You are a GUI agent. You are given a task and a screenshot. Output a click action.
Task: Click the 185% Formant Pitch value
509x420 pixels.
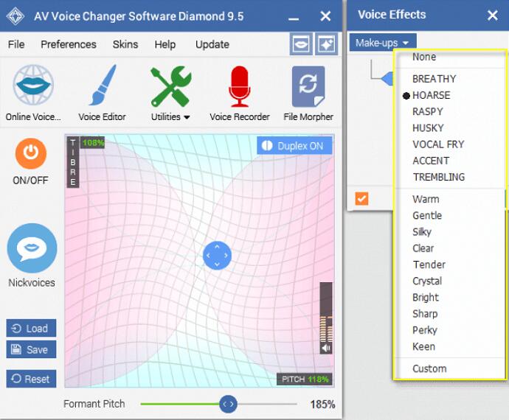pyautogui.click(x=322, y=405)
